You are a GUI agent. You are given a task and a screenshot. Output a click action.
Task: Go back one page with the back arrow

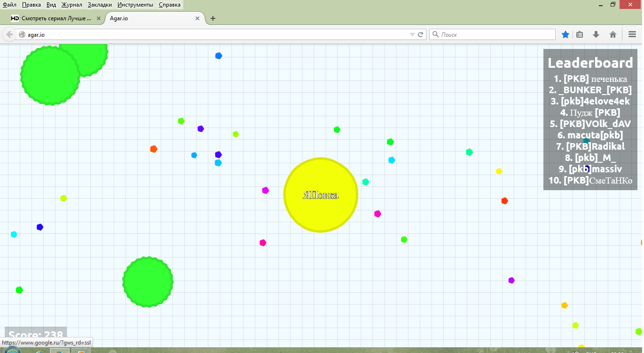coord(9,34)
